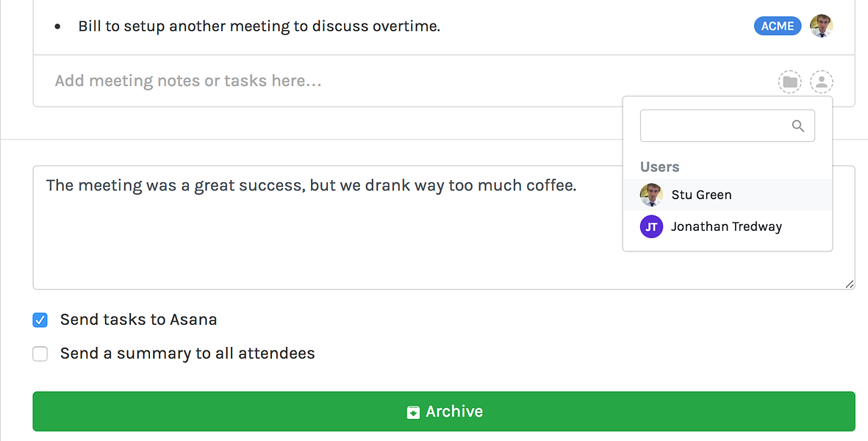
Task: Assign to Jonathan Tredway
Action: pos(726,226)
